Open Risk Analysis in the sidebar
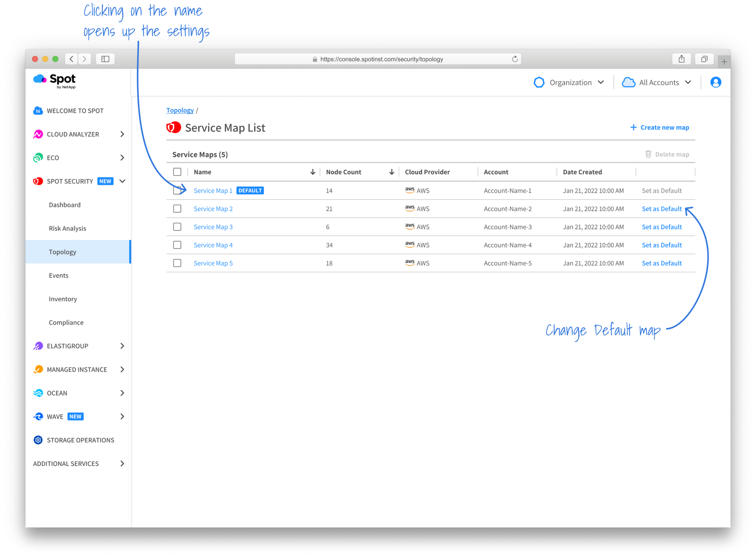756x558 pixels. coord(67,228)
